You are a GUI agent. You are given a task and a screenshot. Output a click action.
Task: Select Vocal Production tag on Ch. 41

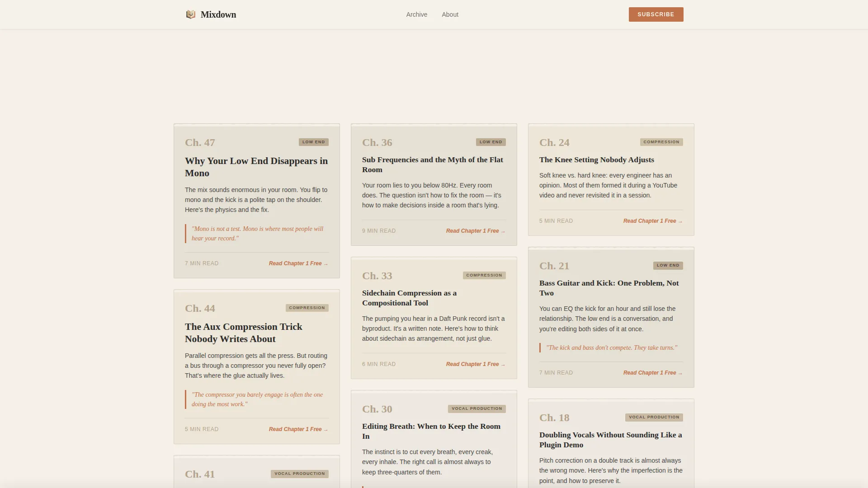tap(300, 474)
